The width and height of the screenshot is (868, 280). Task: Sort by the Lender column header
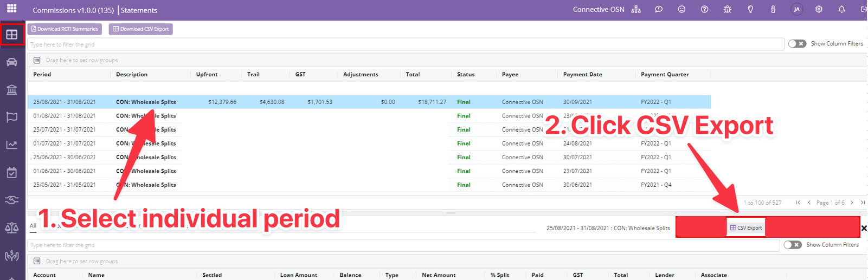(665, 275)
